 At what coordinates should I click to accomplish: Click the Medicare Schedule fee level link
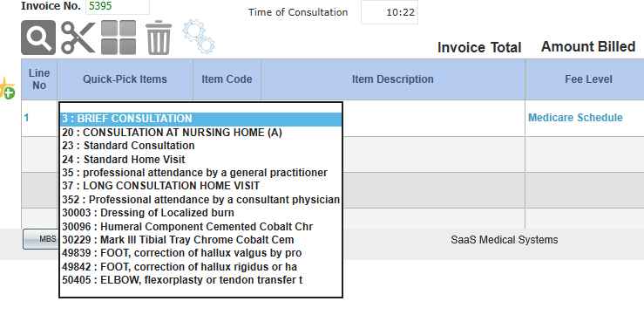(575, 118)
